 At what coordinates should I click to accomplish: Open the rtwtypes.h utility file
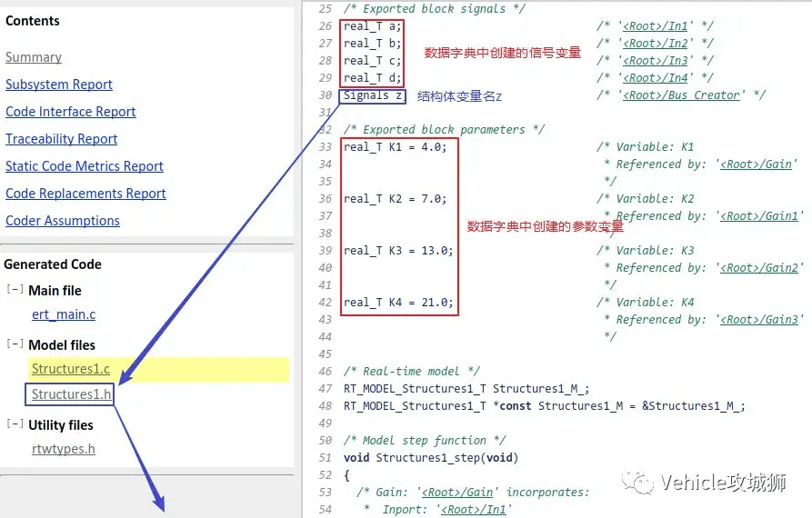tap(64, 449)
